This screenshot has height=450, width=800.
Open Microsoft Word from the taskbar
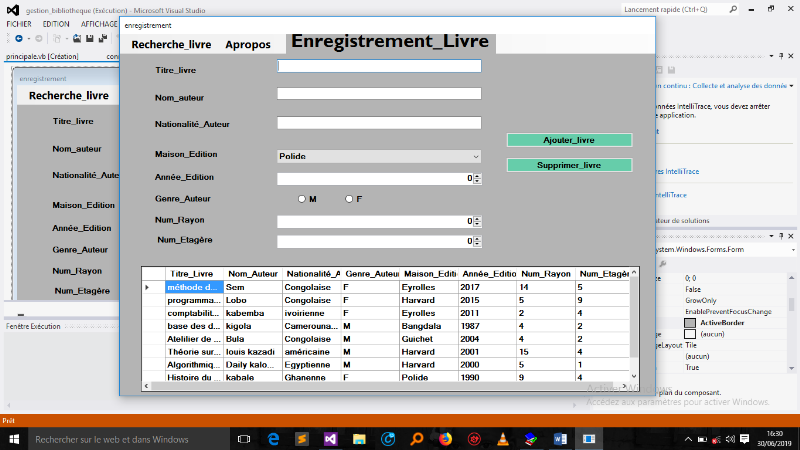tap(559, 438)
